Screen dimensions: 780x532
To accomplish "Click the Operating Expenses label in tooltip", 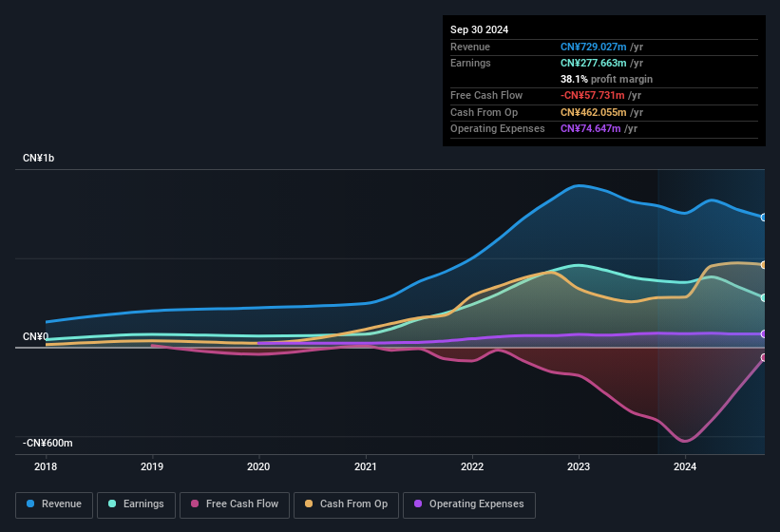I will pyautogui.click(x=498, y=128).
